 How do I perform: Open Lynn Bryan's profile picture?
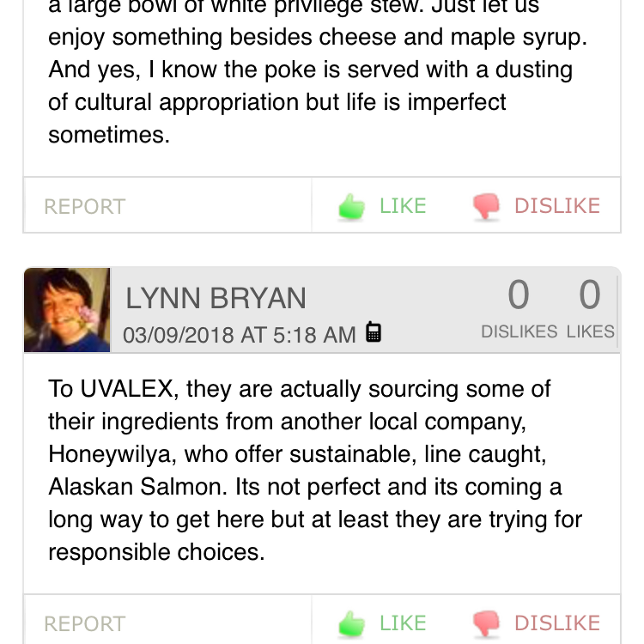coord(67,310)
